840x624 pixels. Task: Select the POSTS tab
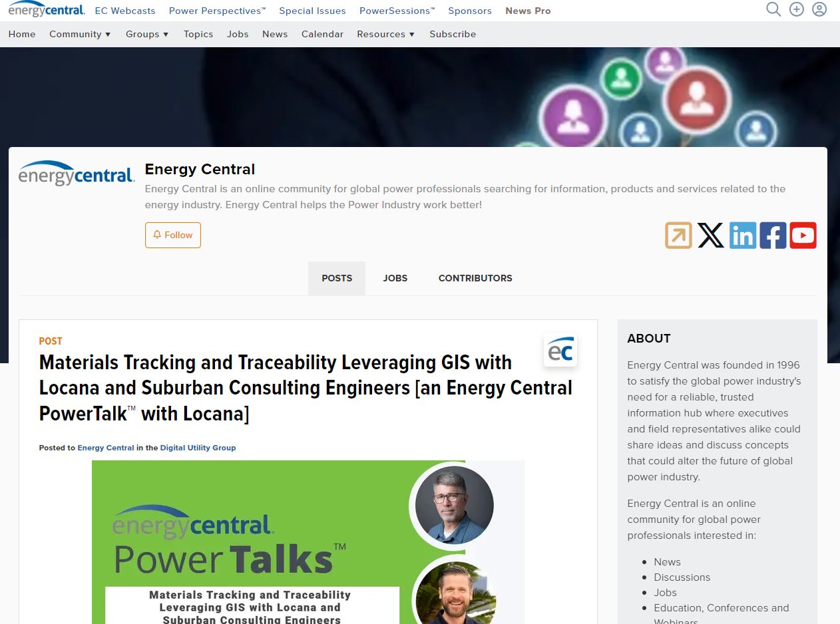pyautogui.click(x=337, y=278)
